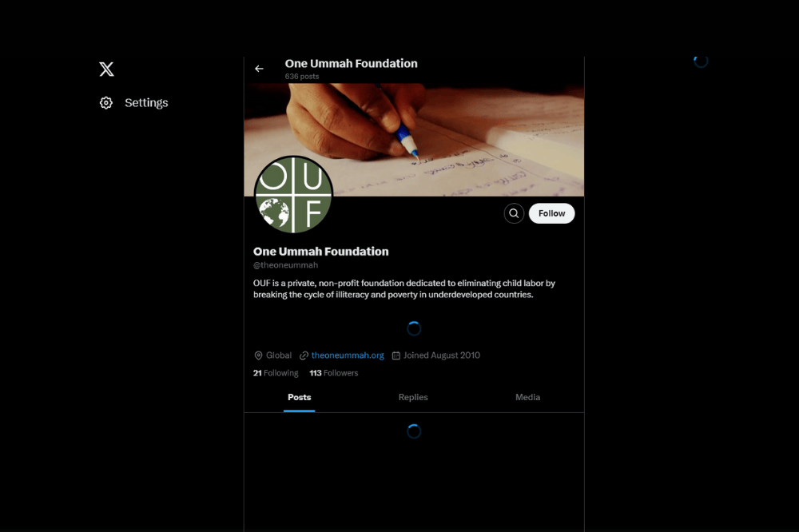Open the OUF profile avatar image
Viewport: 799px width, 532px height.
click(x=293, y=195)
